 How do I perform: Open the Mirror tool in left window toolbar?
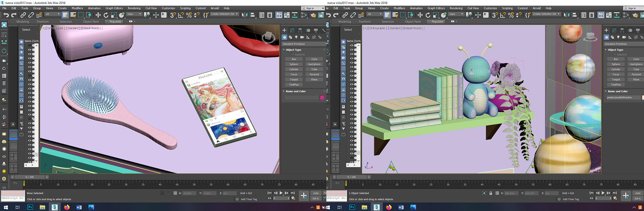pyautogui.click(x=244, y=15)
